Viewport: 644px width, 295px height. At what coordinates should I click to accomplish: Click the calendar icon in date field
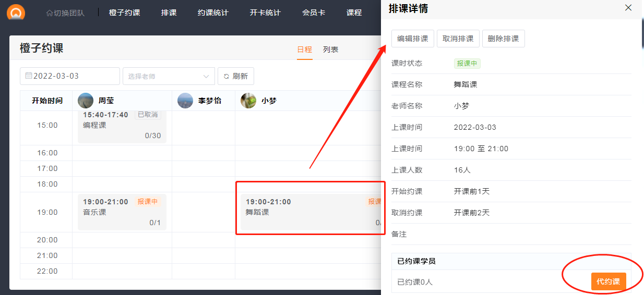(x=29, y=76)
